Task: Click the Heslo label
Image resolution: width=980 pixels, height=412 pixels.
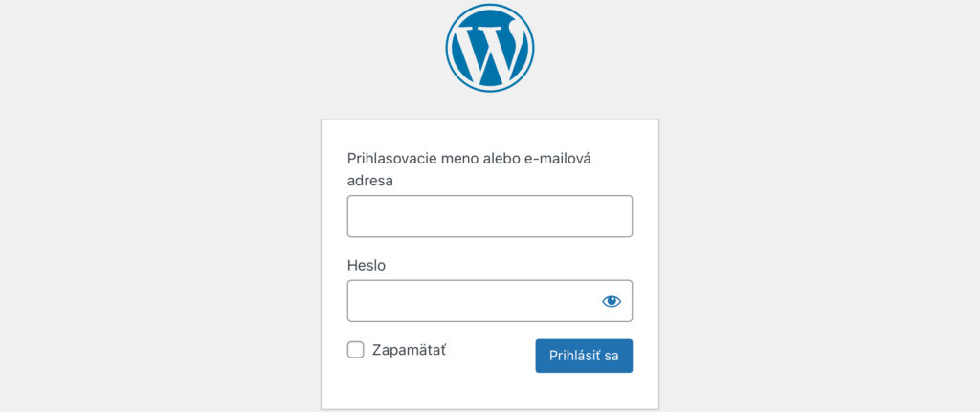Action: (367, 266)
